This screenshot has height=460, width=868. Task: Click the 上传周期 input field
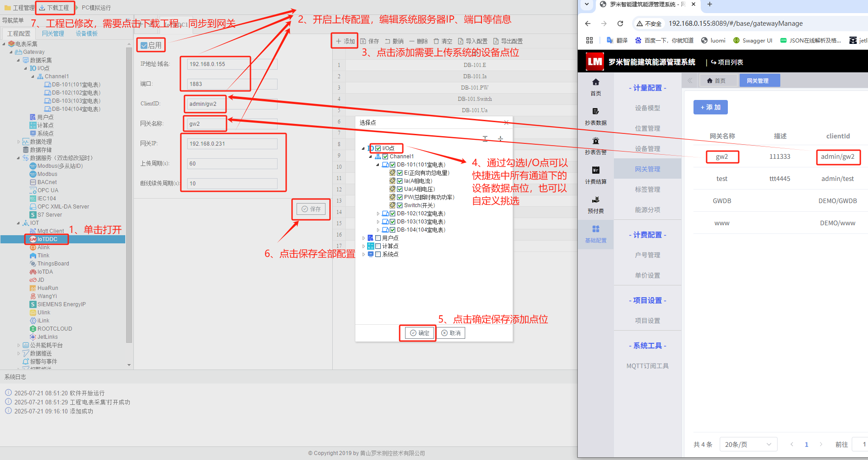(x=232, y=163)
